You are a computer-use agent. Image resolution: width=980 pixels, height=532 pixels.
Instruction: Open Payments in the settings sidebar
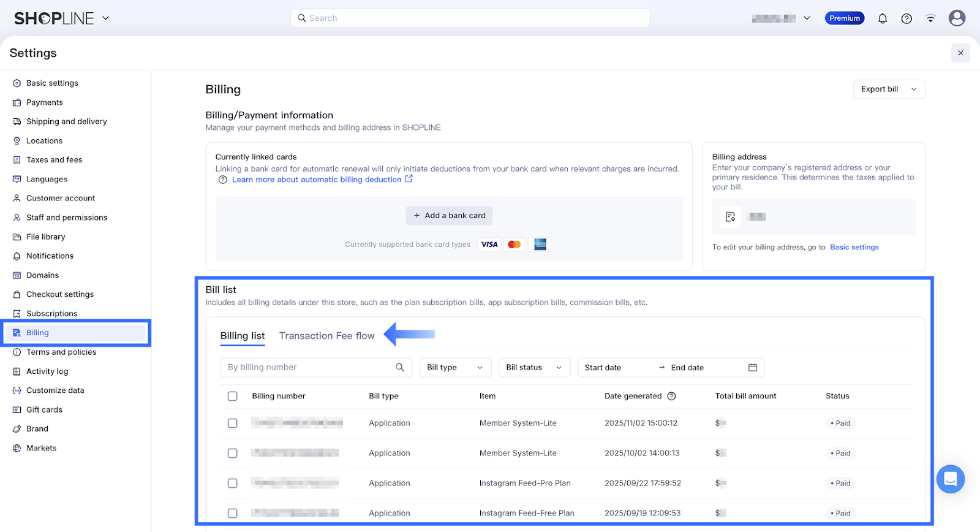(x=45, y=102)
